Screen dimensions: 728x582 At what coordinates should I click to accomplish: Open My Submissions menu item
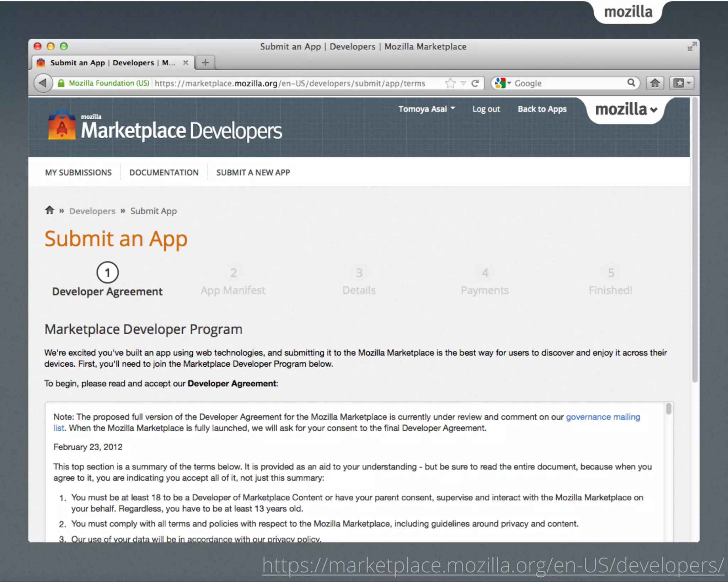pyautogui.click(x=78, y=172)
